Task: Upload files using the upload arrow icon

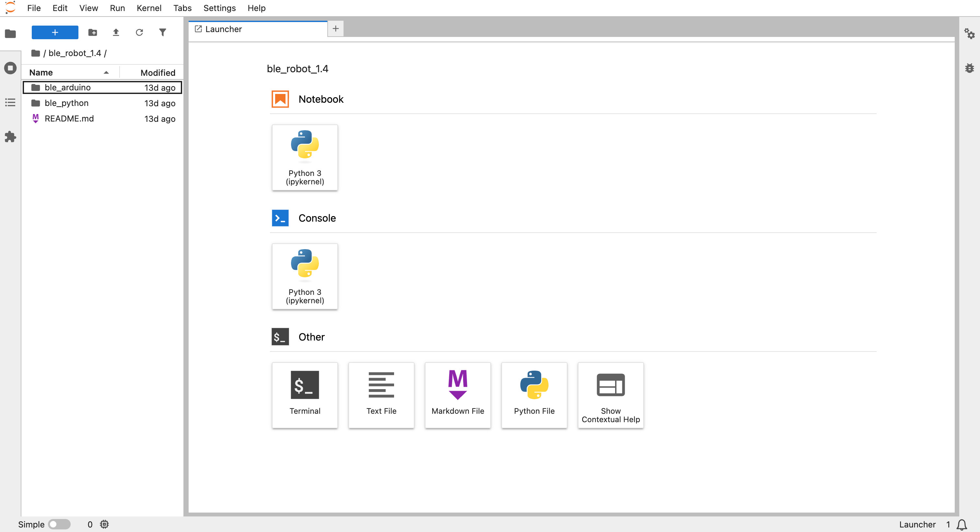Action: tap(116, 32)
